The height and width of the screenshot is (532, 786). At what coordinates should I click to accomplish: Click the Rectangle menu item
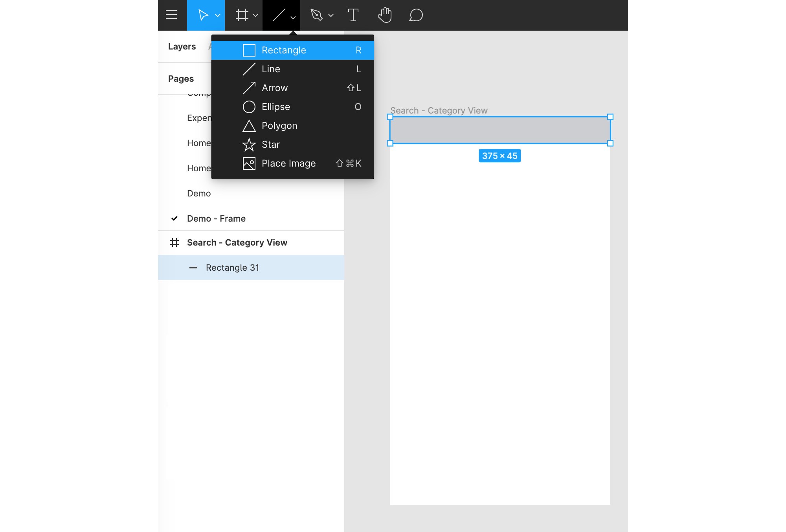[293, 50]
